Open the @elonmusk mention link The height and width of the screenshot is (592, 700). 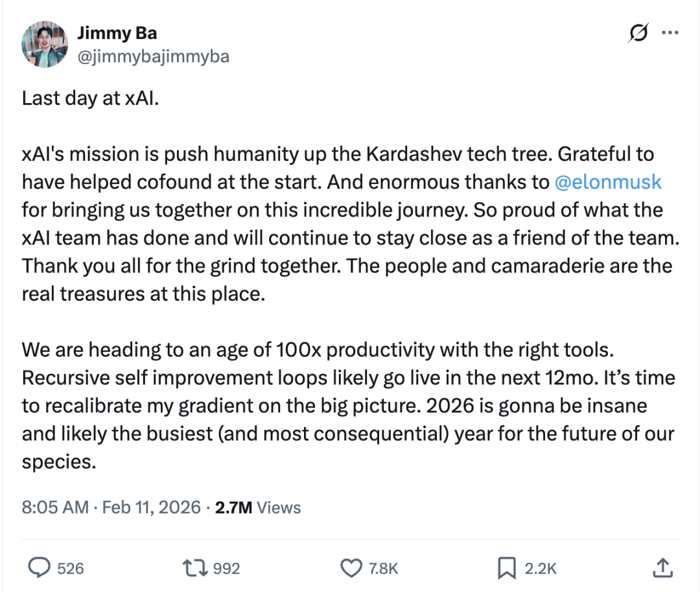point(608,182)
